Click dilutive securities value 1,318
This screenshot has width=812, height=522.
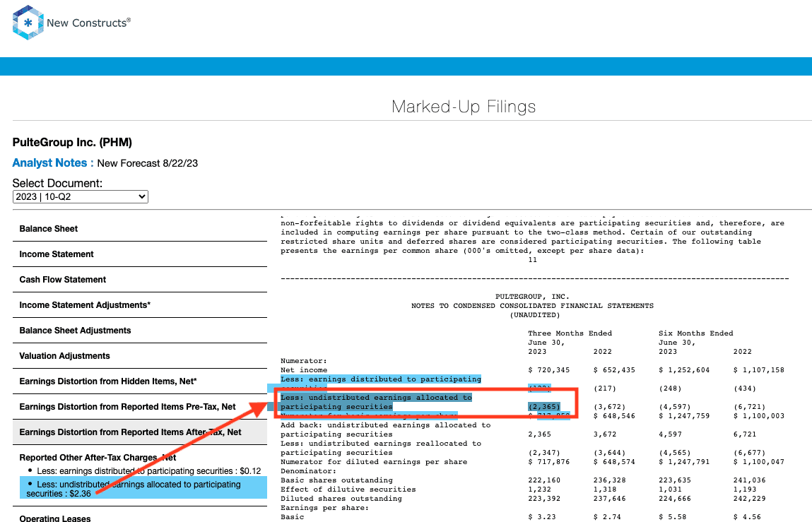[x=605, y=490]
